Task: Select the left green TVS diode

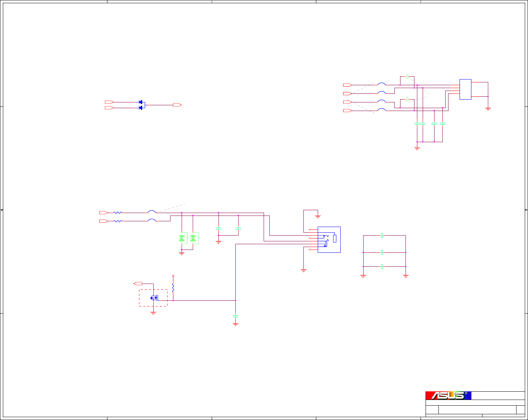Action: [182, 238]
